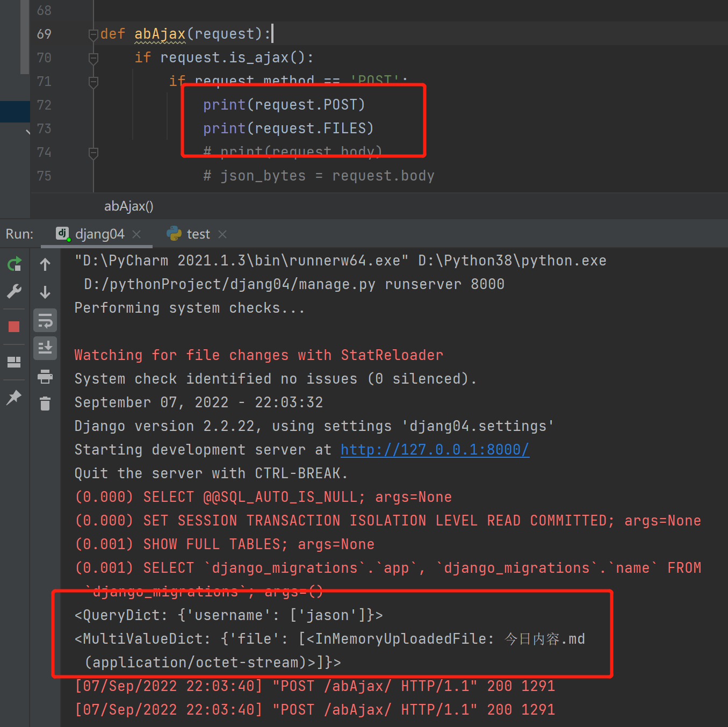Jump up the stack trace with up arrow
Viewport: 728px width, 727px height.
[x=45, y=264]
